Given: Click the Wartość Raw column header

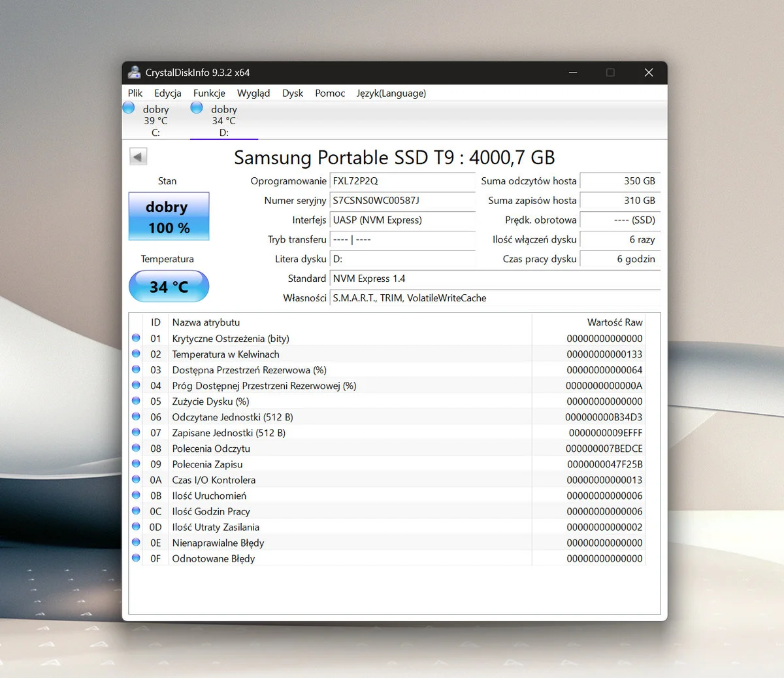Looking at the screenshot, I should [614, 322].
